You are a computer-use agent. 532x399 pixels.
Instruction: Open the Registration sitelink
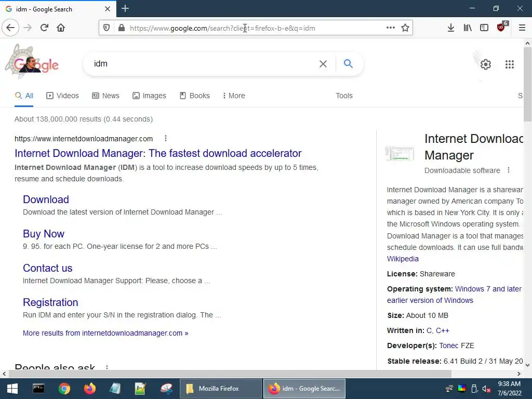click(50, 302)
